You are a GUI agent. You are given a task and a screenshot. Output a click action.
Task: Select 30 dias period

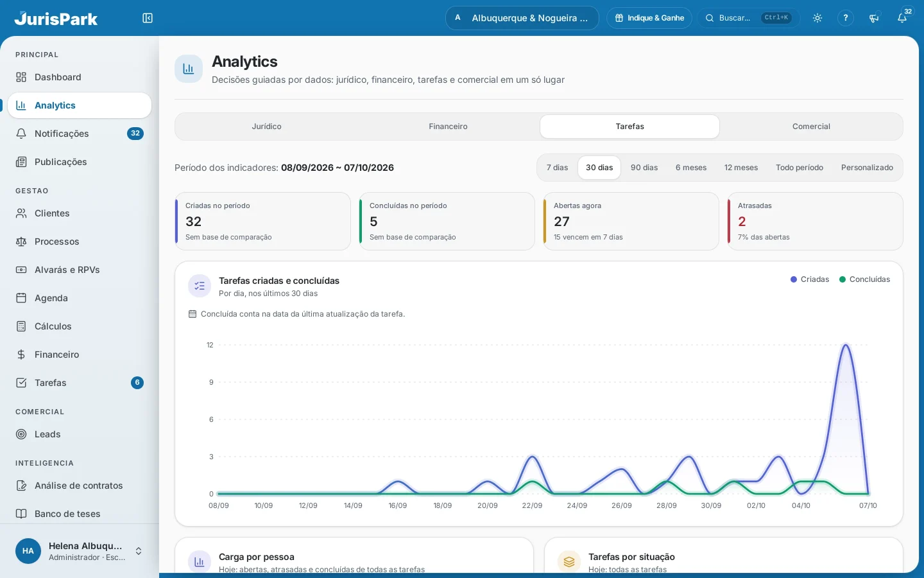click(599, 168)
